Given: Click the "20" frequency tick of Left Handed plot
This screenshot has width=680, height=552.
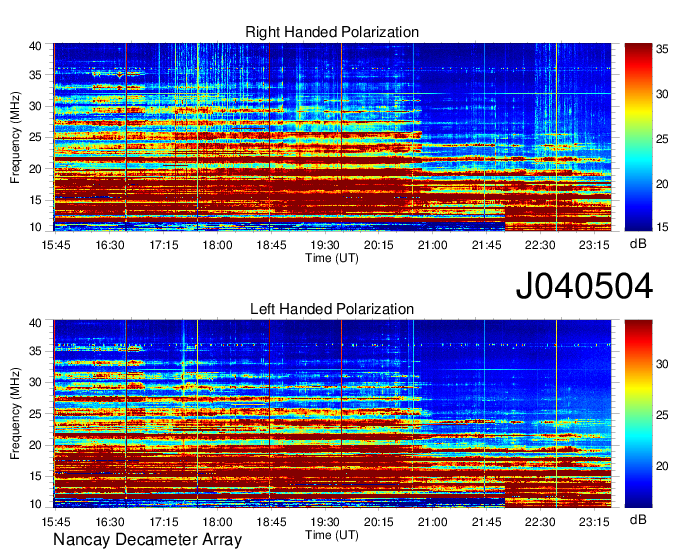Looking at the screenshot, I should pos(35,445).
